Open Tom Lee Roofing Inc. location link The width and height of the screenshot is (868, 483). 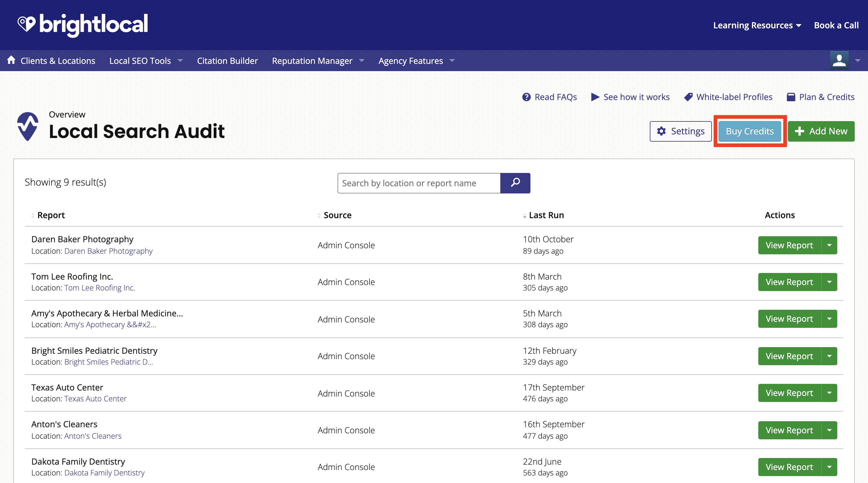point(99,288)
